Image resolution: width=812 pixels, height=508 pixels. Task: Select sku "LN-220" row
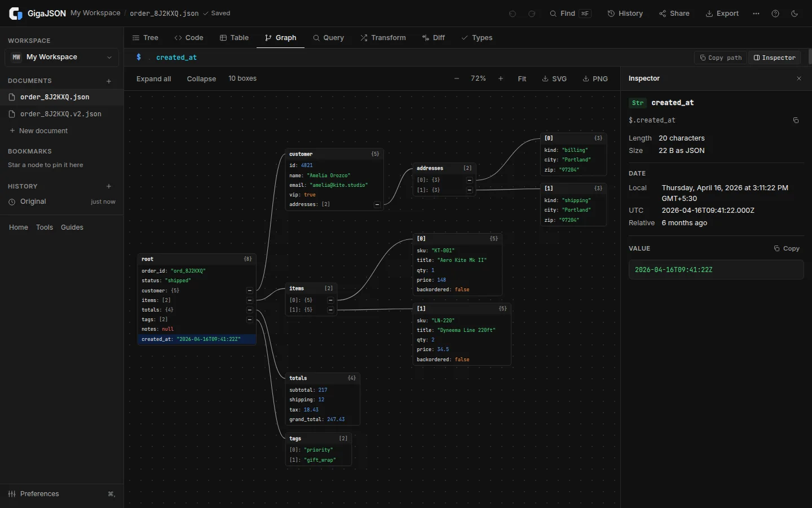point(462,321)
